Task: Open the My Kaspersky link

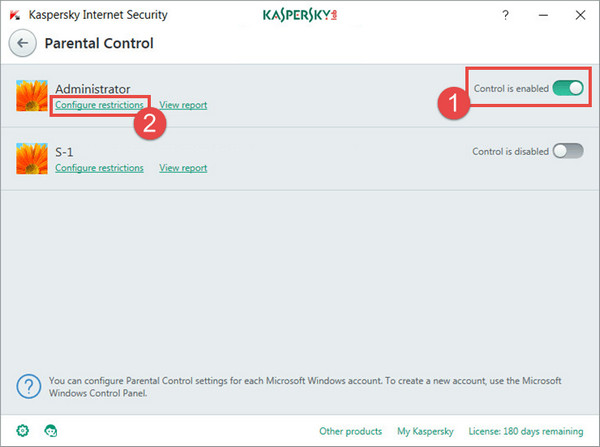Action: click(425, 431)
